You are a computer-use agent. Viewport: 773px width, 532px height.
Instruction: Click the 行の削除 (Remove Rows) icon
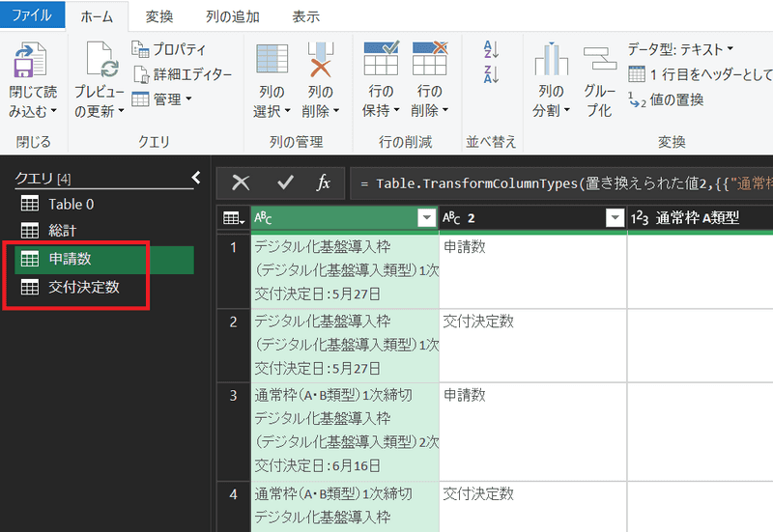pos(429,60)
